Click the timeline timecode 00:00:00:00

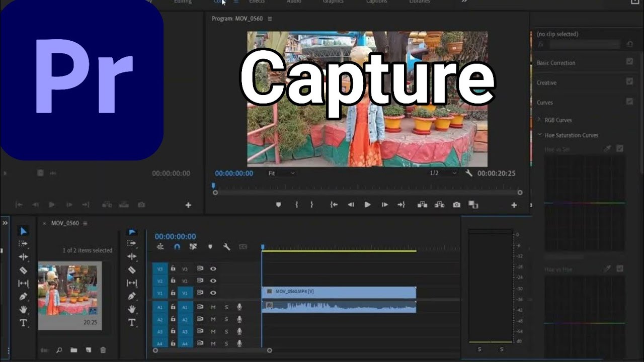click(175, 236)
